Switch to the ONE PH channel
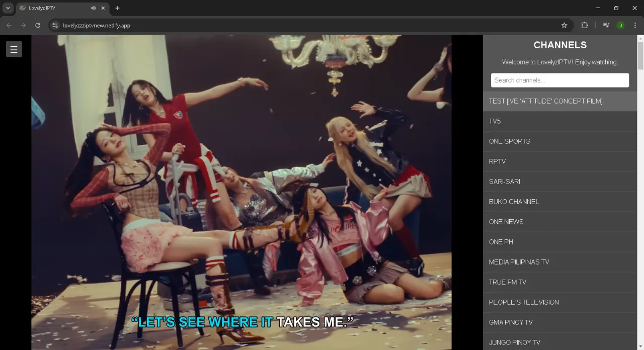 560,242
